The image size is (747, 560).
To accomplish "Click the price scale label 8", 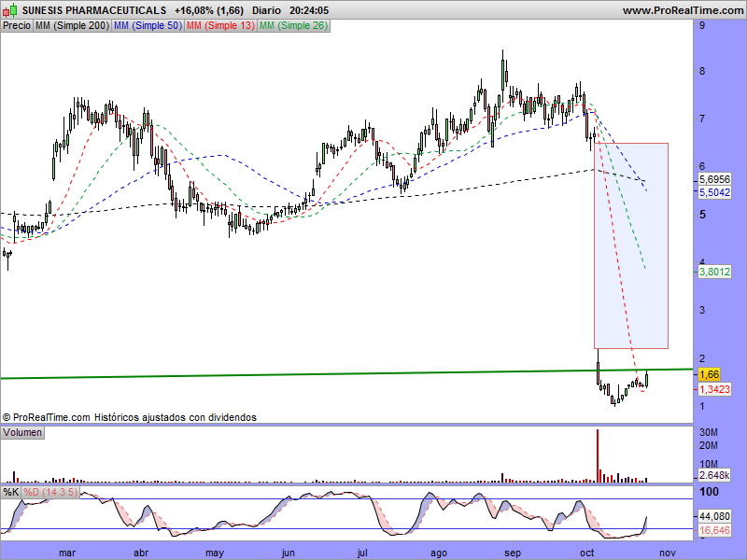I will [702, 72].
